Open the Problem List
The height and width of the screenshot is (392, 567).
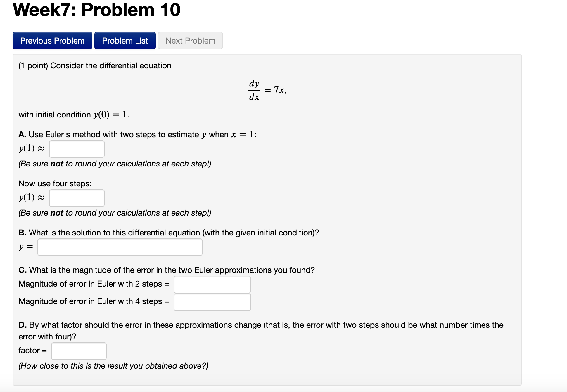coord(125,41)
